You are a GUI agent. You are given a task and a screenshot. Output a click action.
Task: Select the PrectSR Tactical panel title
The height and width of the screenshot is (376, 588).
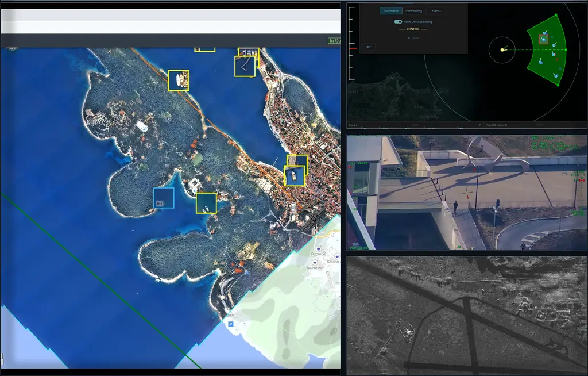(x=497, y=125)
